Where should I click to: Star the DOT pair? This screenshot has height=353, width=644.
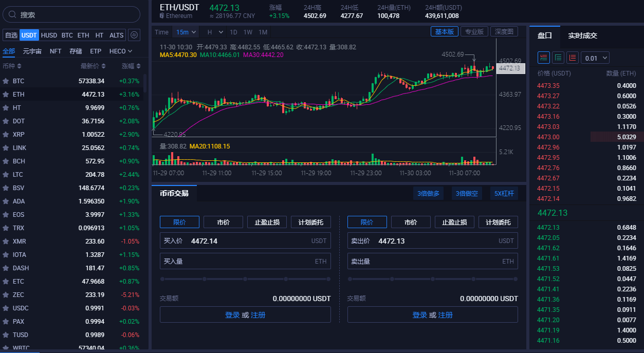6,121
